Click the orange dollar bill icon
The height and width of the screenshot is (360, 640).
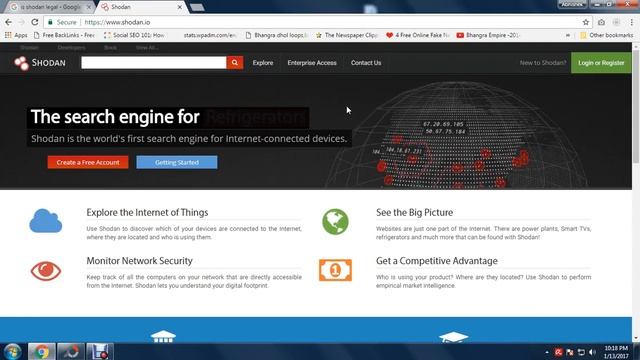(335, 270)
